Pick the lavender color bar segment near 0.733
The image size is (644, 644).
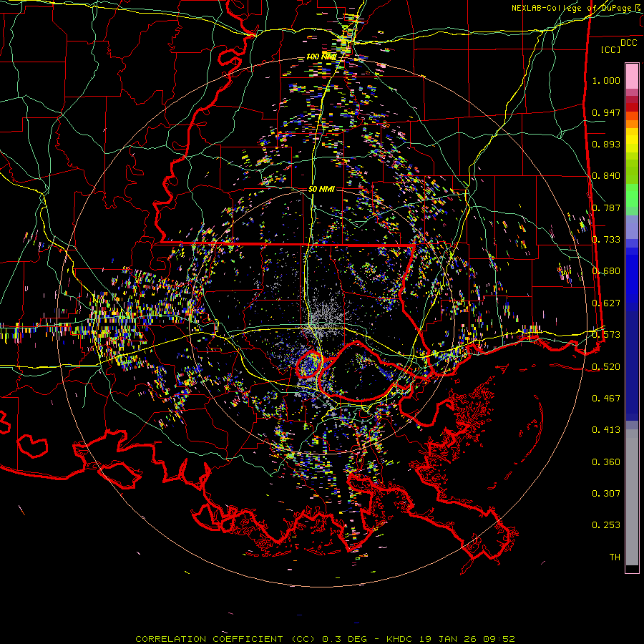pos(632,228)
